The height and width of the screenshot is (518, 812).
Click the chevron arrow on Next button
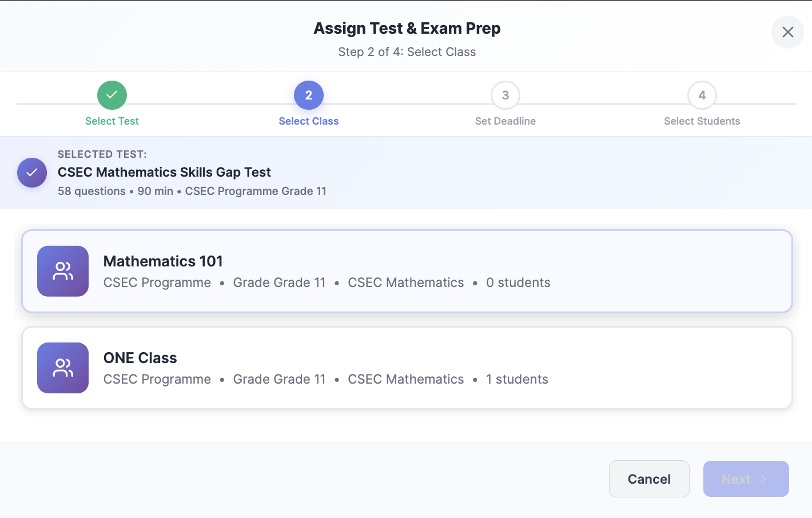[763, 479]
